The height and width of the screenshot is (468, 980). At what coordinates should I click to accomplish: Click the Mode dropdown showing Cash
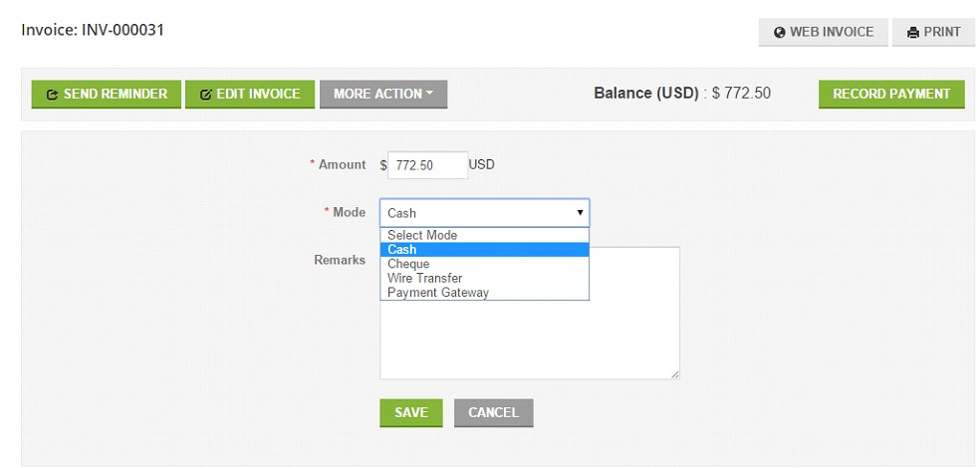pos(484,213)
